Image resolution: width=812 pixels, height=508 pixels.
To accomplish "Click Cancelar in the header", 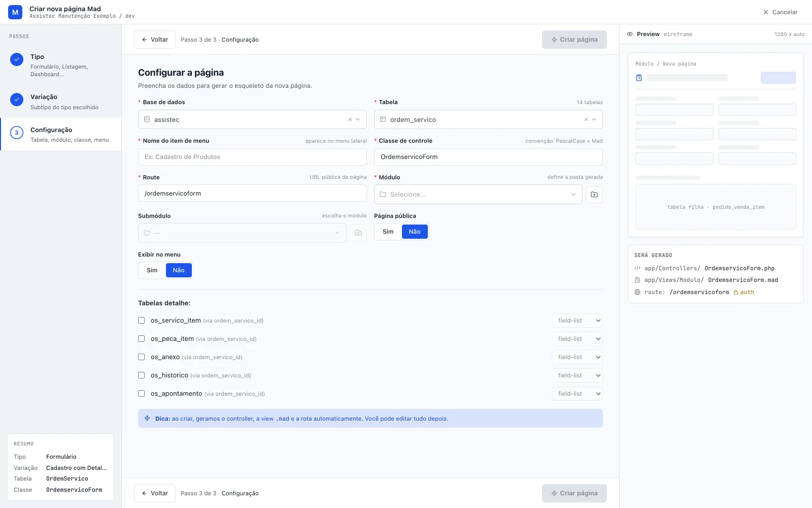I will 781,12.
